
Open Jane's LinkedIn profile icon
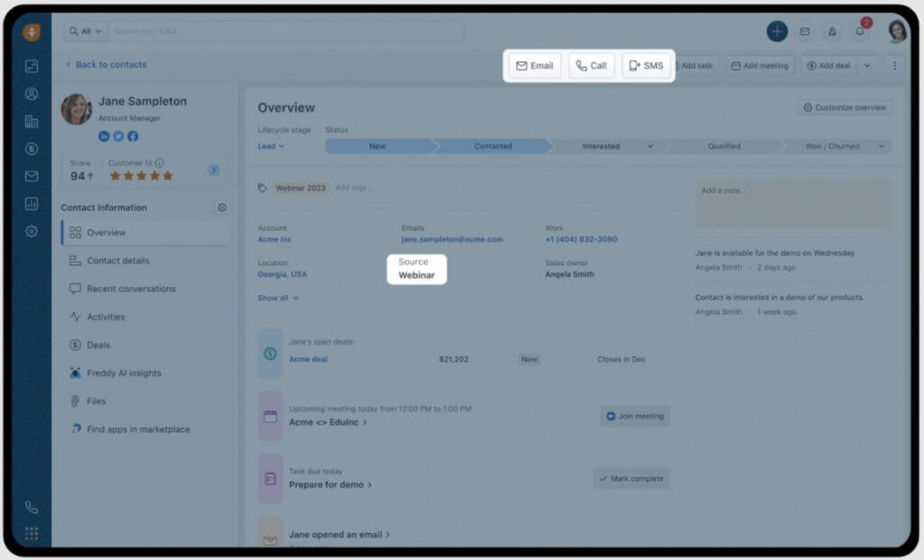click(x=102, y=137)
